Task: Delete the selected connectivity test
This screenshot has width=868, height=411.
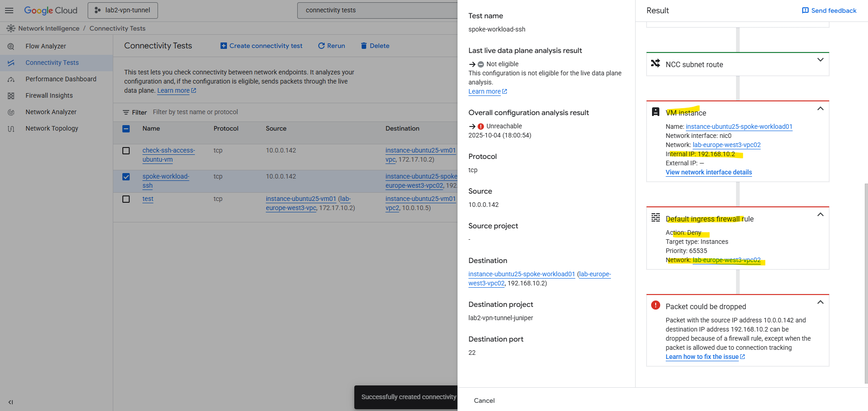Action: [375, 46]
